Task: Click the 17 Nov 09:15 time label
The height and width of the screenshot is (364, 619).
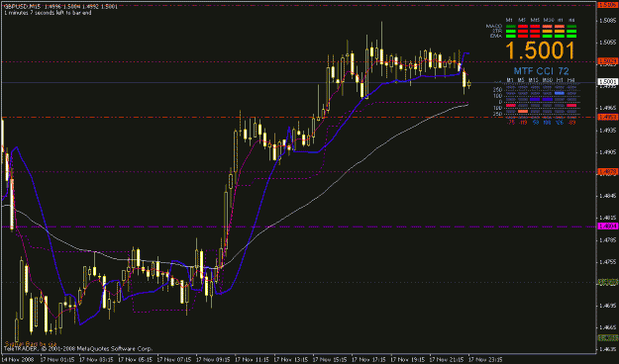Action: (213, 359)
